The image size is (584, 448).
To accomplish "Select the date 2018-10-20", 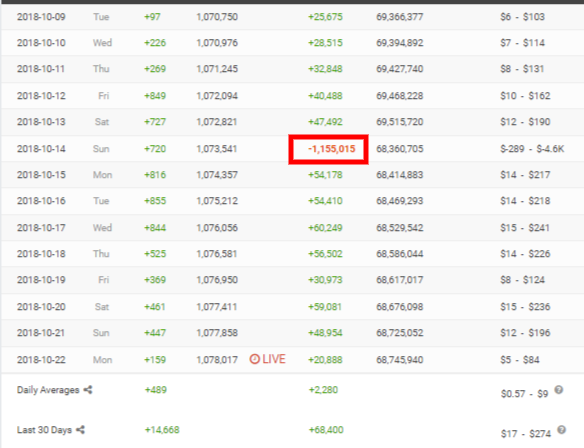I will pyautogui.click(x=41, y=306).
